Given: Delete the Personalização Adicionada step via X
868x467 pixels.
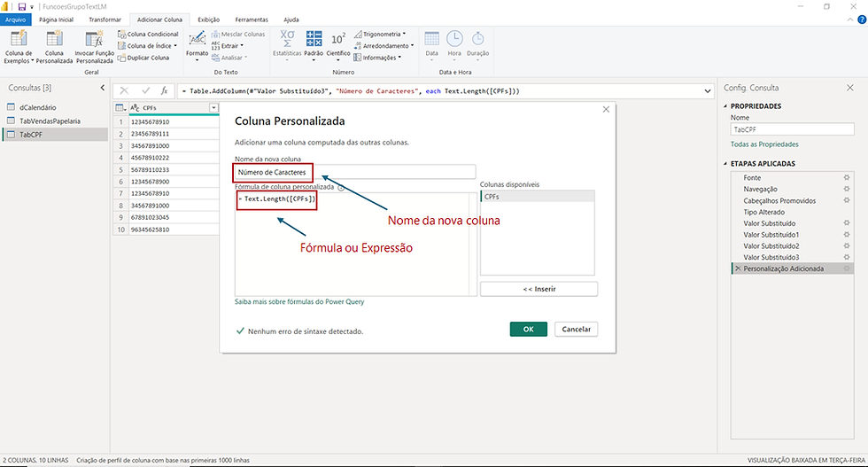Looking at the screenshot, I should [737, 269].
